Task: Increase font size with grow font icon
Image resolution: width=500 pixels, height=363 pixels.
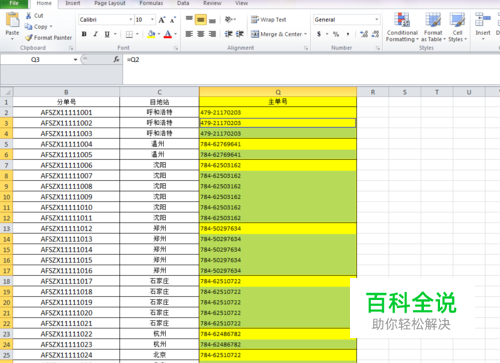Action: click(162, 20)
